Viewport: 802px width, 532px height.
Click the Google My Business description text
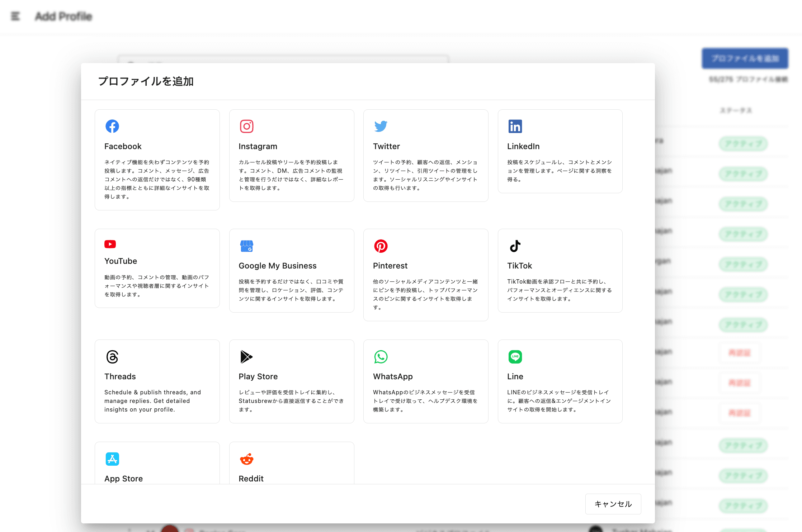291,290
